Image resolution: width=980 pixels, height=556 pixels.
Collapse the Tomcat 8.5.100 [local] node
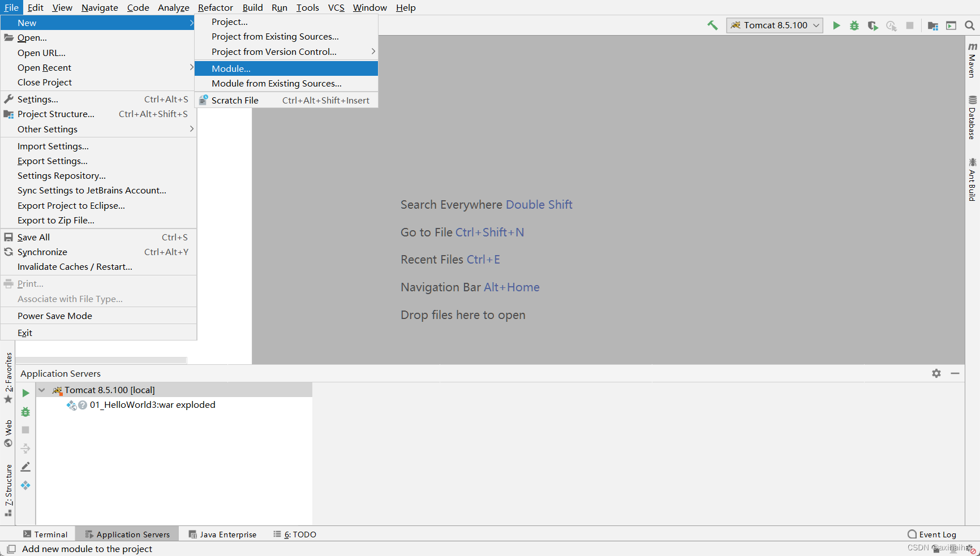(42, 390)
